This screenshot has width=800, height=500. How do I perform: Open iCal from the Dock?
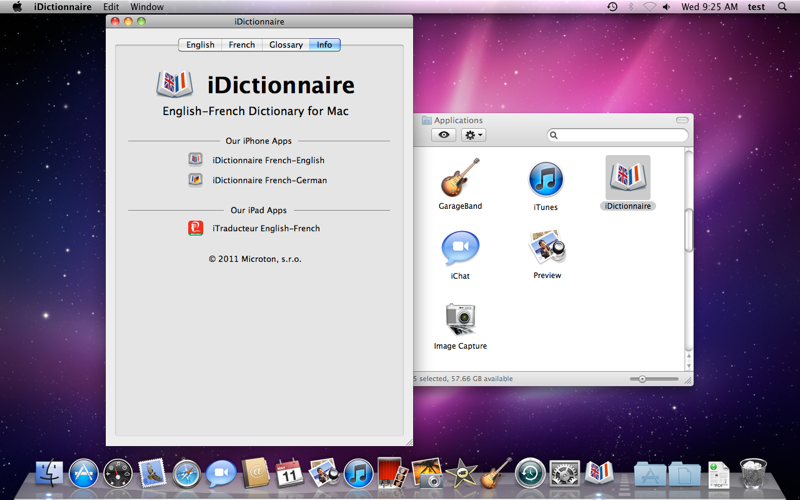click(x=289, y=473)
